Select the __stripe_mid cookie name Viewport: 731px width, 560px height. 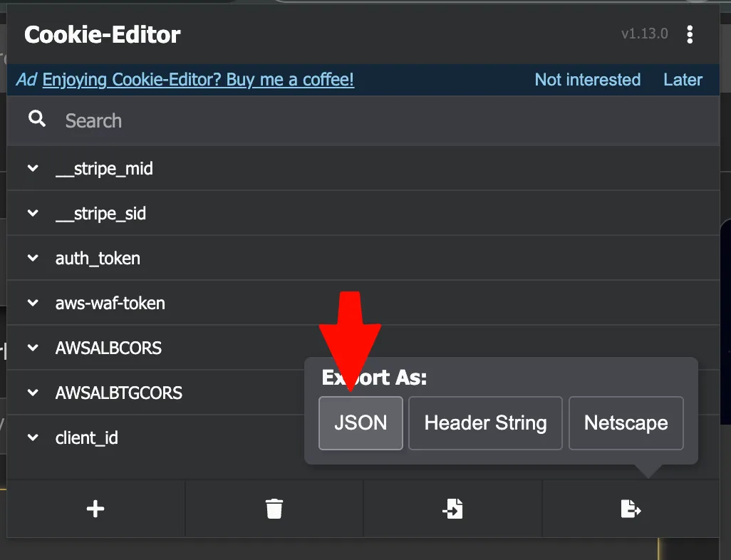[x=104, y=168]
